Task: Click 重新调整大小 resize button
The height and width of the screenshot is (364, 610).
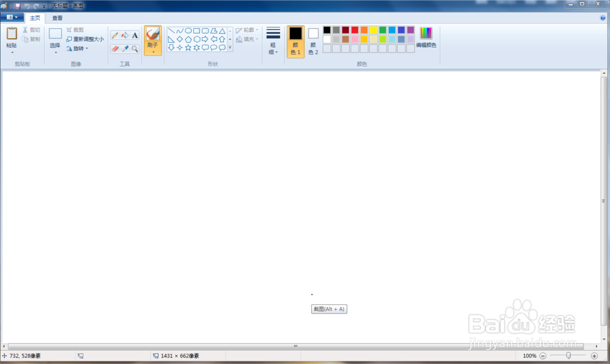Action: 85,39
